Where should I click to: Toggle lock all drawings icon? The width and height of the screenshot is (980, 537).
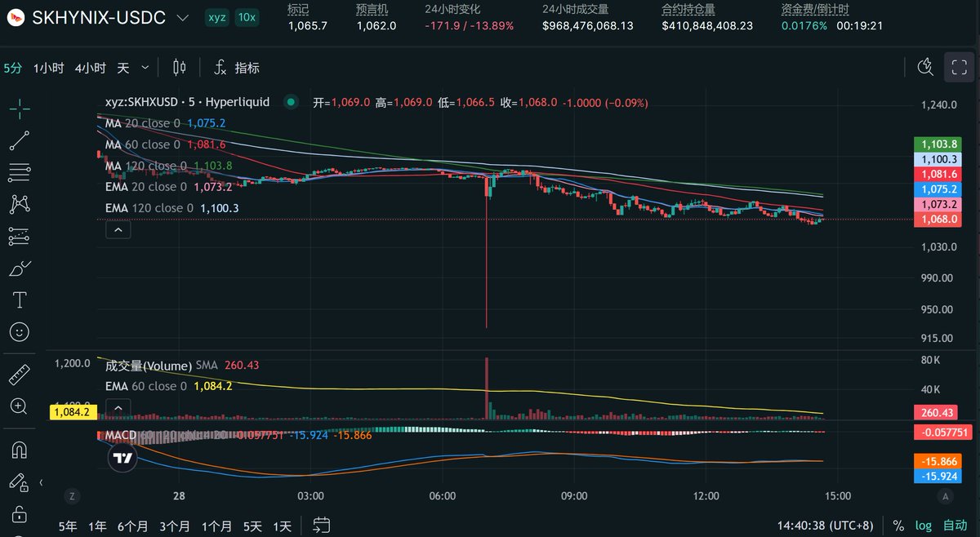[x=20, y=514]
